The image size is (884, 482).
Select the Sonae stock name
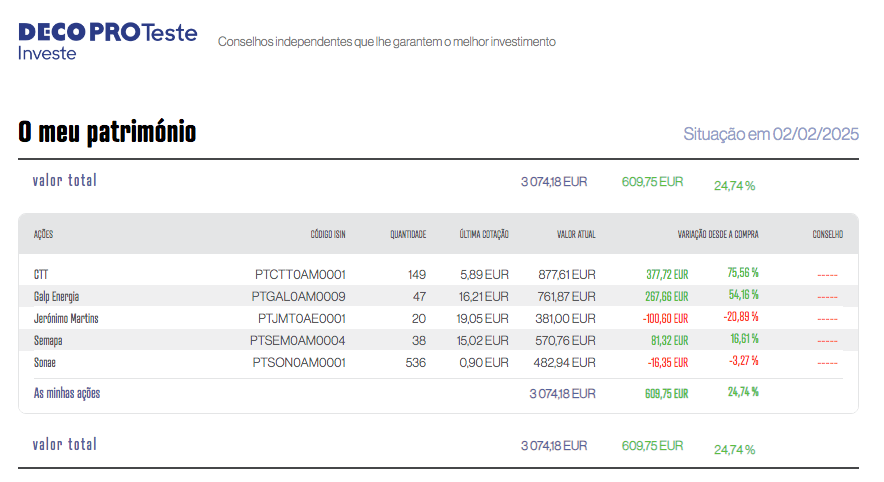click(x=46, y=362)
